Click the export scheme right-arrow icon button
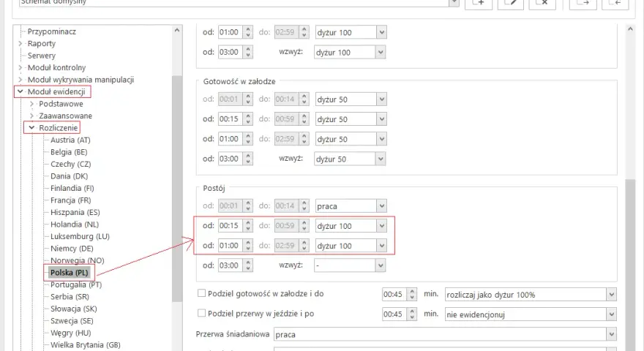The height and width of the screenshot is (351, 644). point(583,3)
